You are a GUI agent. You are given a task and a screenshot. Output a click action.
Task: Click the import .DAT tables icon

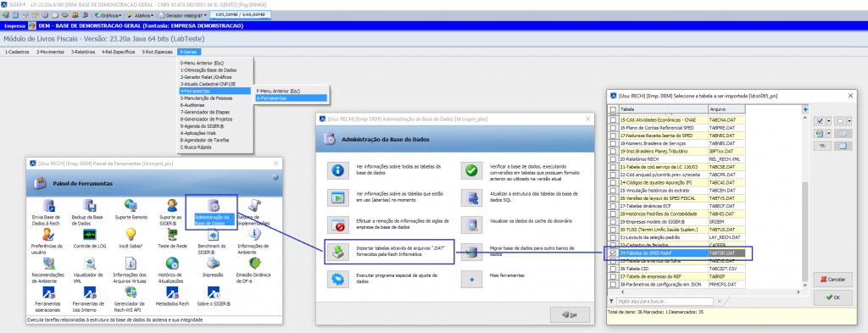pyautogui.click(x=337, y=253)
